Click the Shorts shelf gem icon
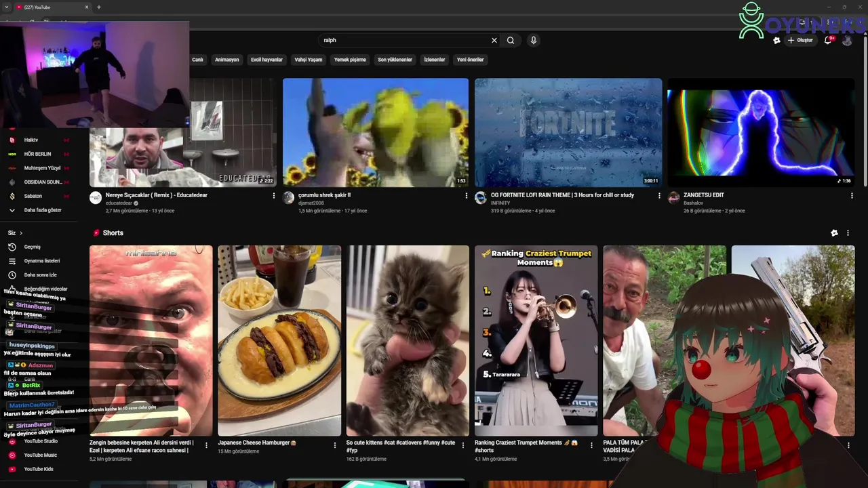 click(834, 233)
